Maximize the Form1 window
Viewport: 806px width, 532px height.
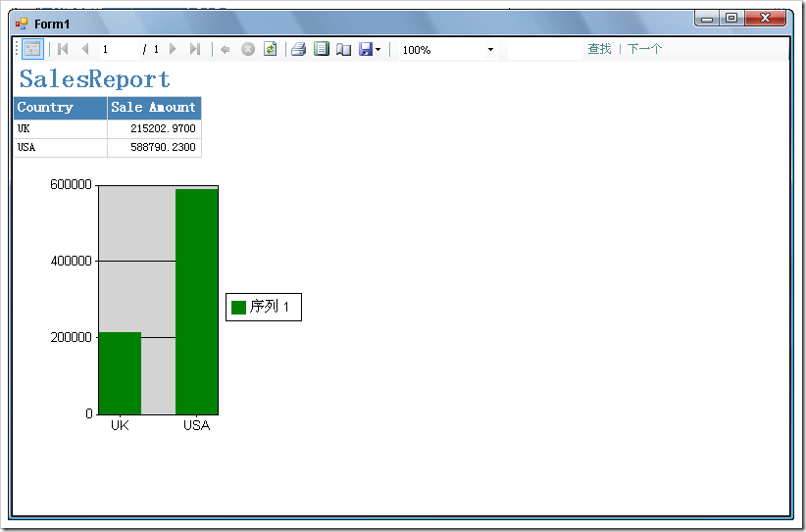(x=730, y=19)
